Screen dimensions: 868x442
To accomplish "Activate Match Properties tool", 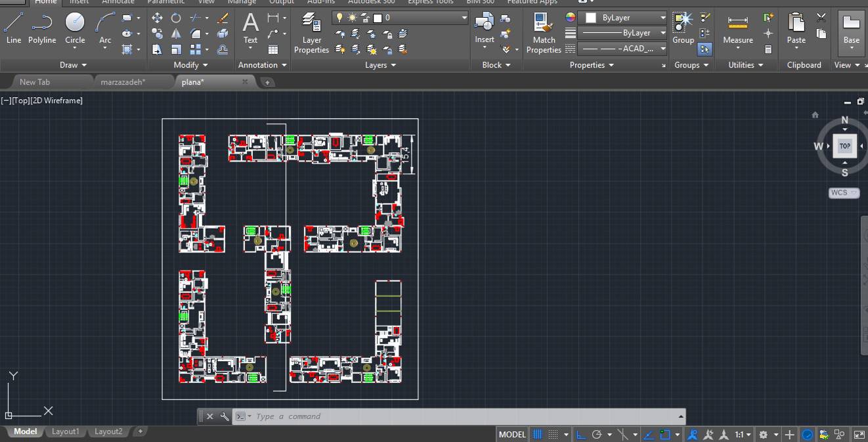I will [x=544, y=33].
